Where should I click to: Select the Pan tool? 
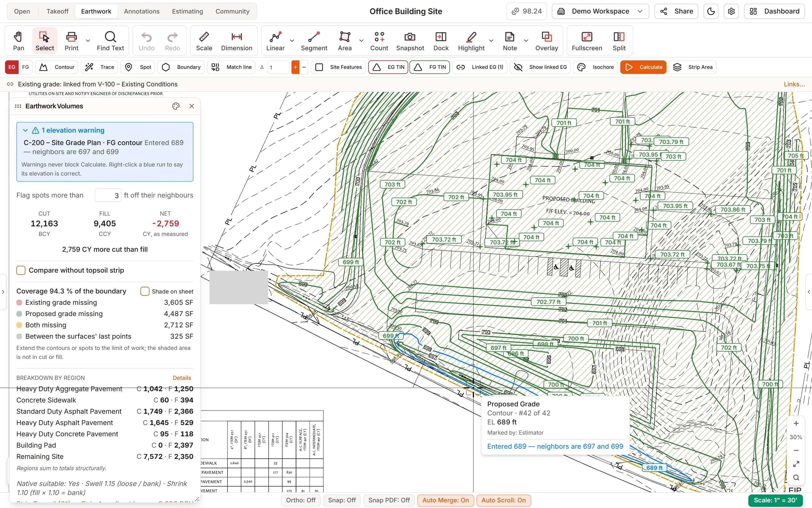coord(18,41)
